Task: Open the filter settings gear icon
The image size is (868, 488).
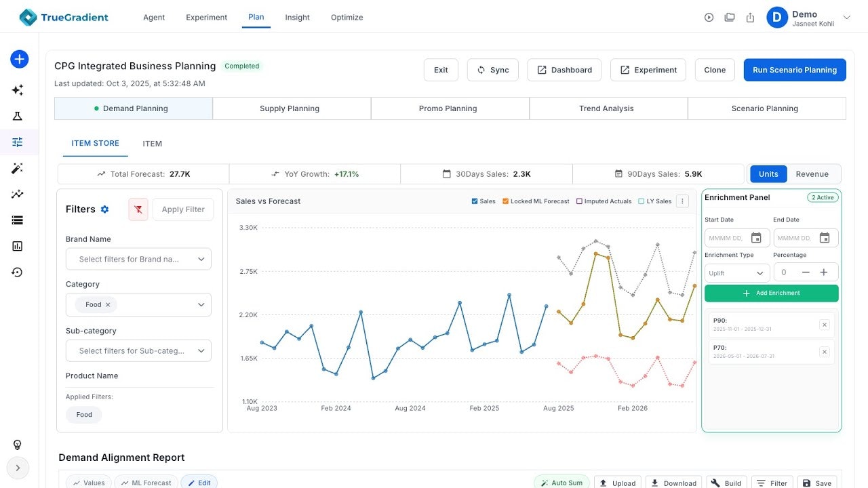Action: click(104, 209)
